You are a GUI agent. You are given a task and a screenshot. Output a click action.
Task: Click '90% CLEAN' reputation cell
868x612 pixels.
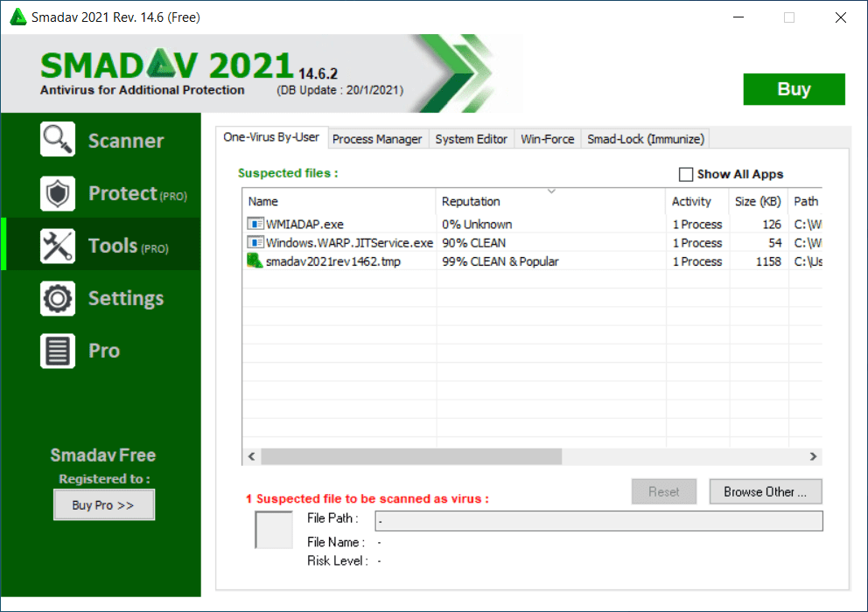(474, 242)
